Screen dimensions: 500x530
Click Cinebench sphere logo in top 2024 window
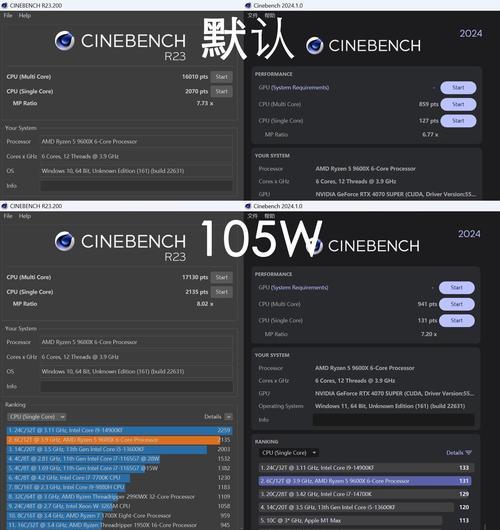pyautogui.click(x=315, y=46)
